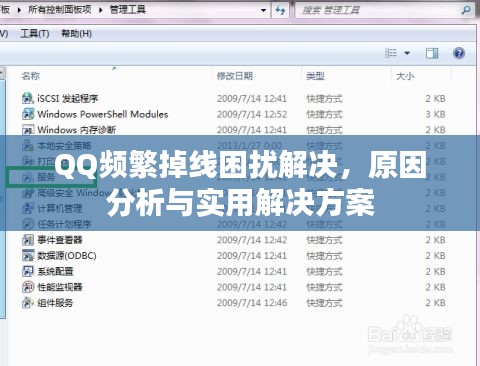Screen dimensions: 480x366
Task: Expand the arrow after 所有控制面板项 breadcrumb
Action: 101,10
